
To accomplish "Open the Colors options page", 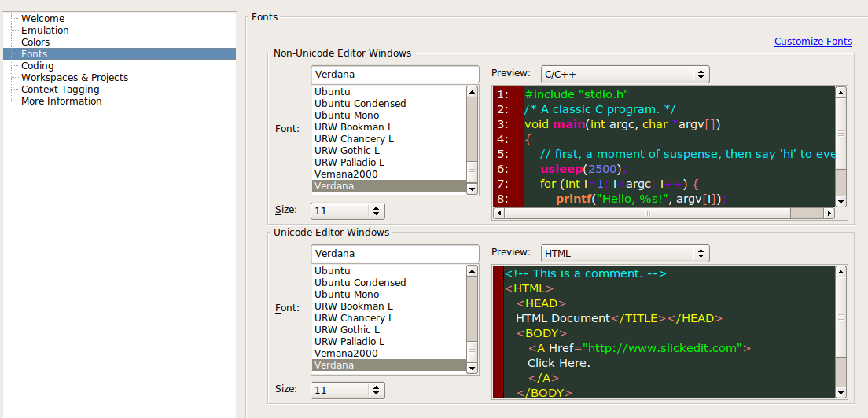I will point(35,42).
